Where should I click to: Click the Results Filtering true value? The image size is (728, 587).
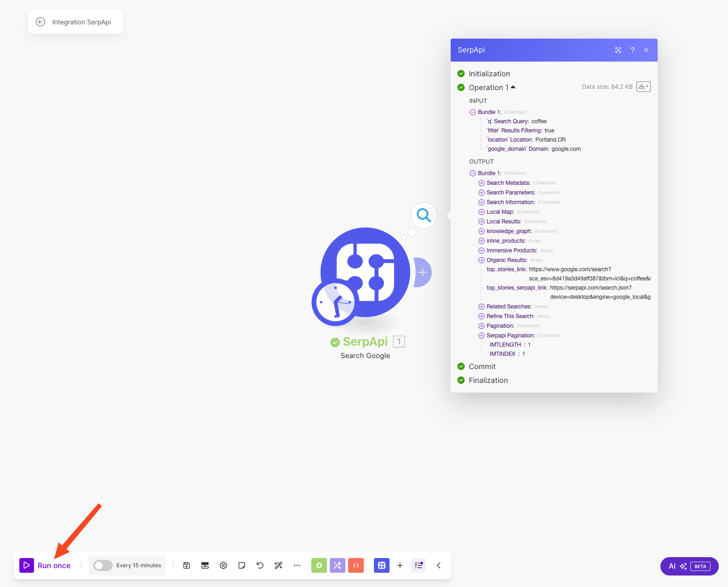point(550,131)
